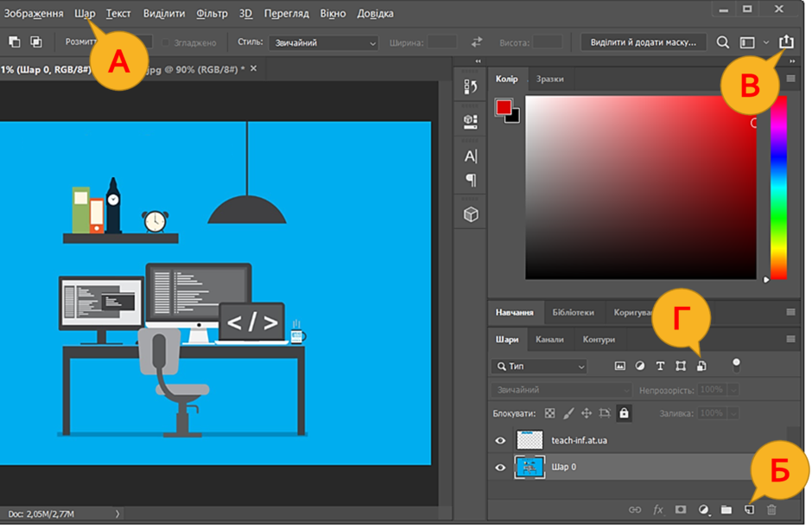Click the Непрозорість 100% field
812x529 pixels.
click(x=712, y=390)
